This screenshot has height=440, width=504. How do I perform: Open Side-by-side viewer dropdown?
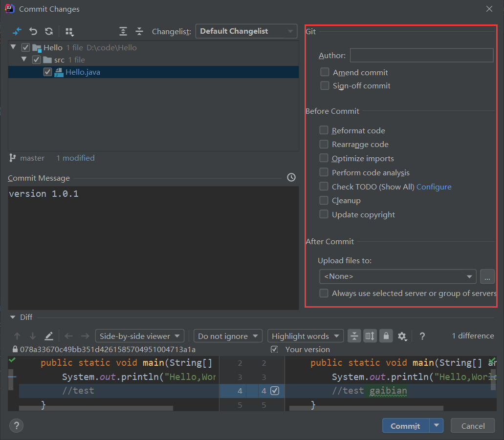[x=140, y=336]
